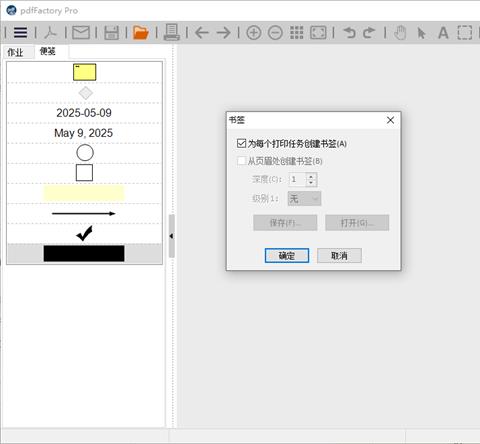Select the text tool letter A icon

pos(443,33)
